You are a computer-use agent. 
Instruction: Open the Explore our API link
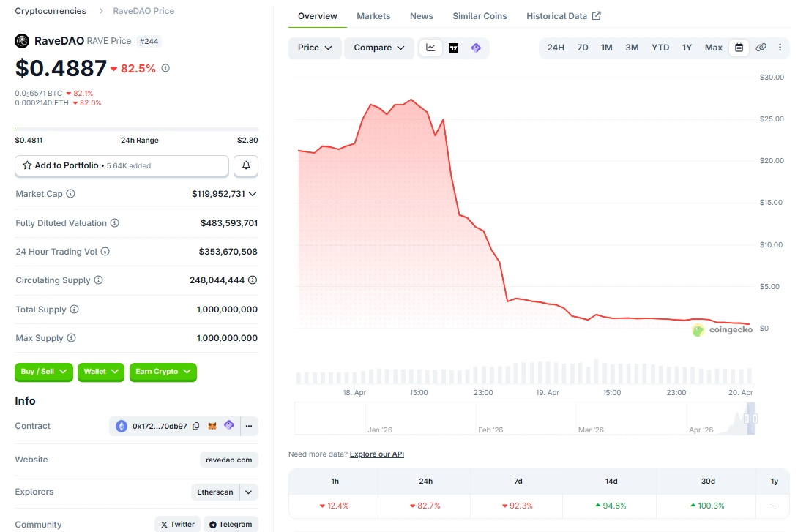point(376,454)
